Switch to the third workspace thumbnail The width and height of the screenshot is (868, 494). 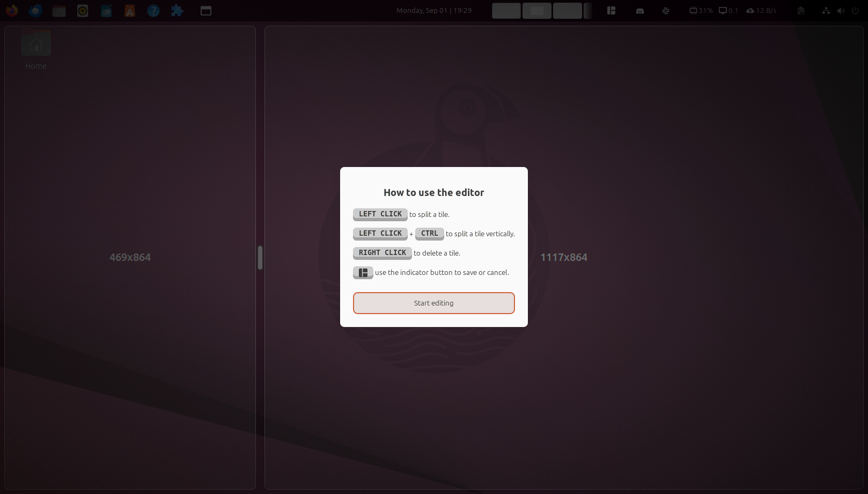pos(567,11)
